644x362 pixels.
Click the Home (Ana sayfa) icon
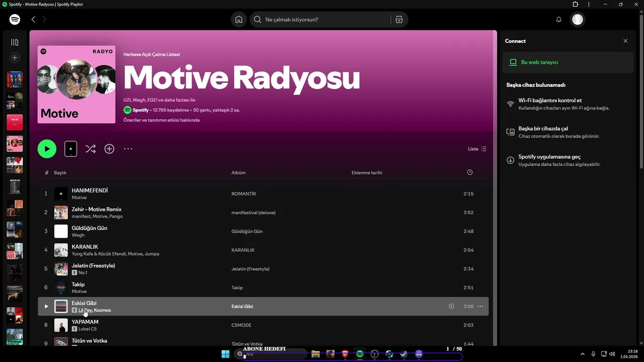(239, 19)
